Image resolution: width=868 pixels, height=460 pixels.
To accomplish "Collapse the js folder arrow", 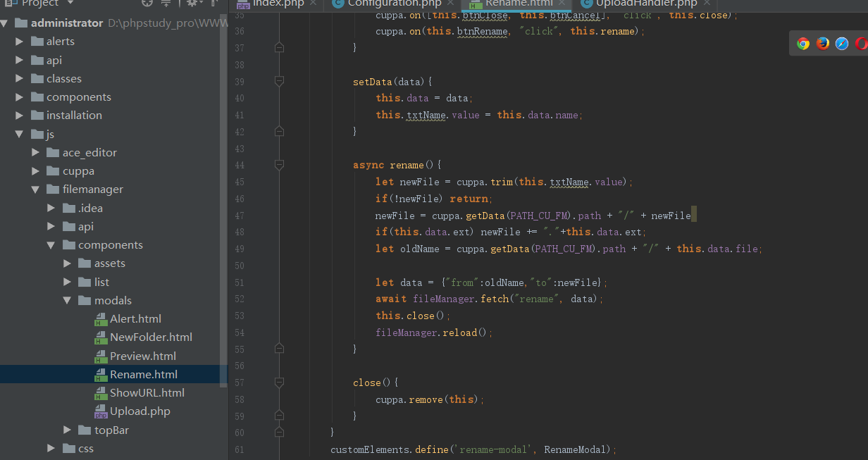I will point(20,134).
